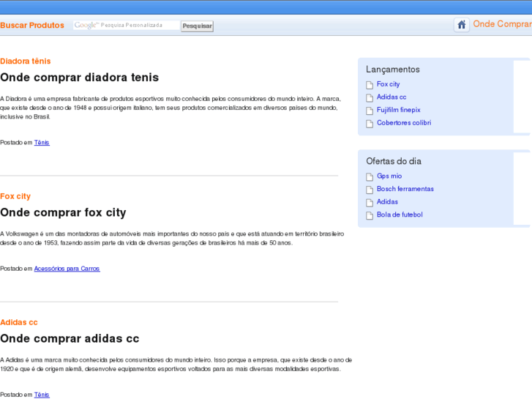Focus the Google custom search field
Image resolution: width=532 pixels, height=399 pixels.
coord(127,25)
